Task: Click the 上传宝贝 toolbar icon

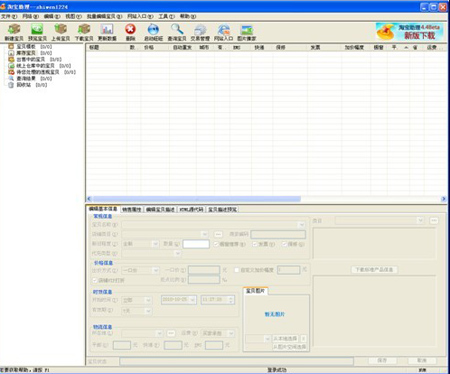Action: point(61,33)
